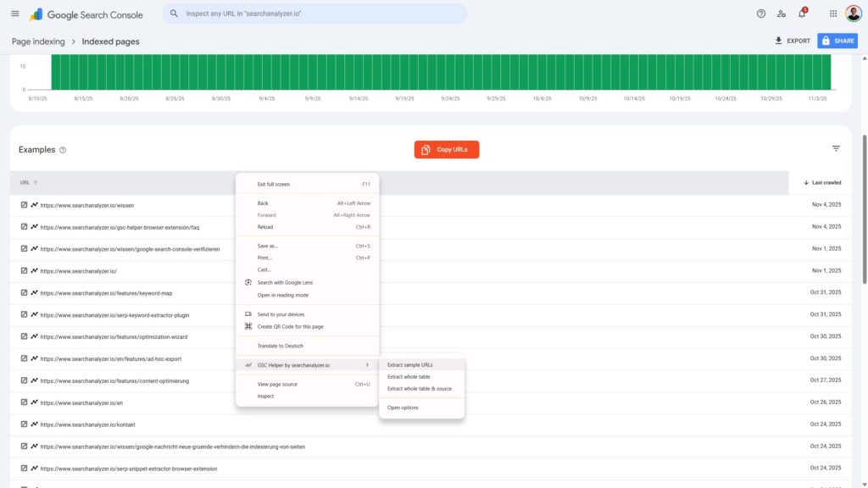Open performance chart icon for /kontakt row
The height and width of the screenshot is (488, 868).
(35, 424)
